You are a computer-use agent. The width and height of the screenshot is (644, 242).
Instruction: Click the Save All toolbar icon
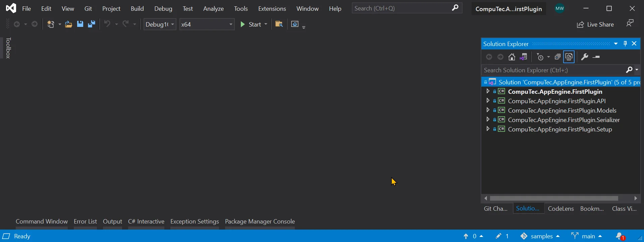(x=91, y=24)
